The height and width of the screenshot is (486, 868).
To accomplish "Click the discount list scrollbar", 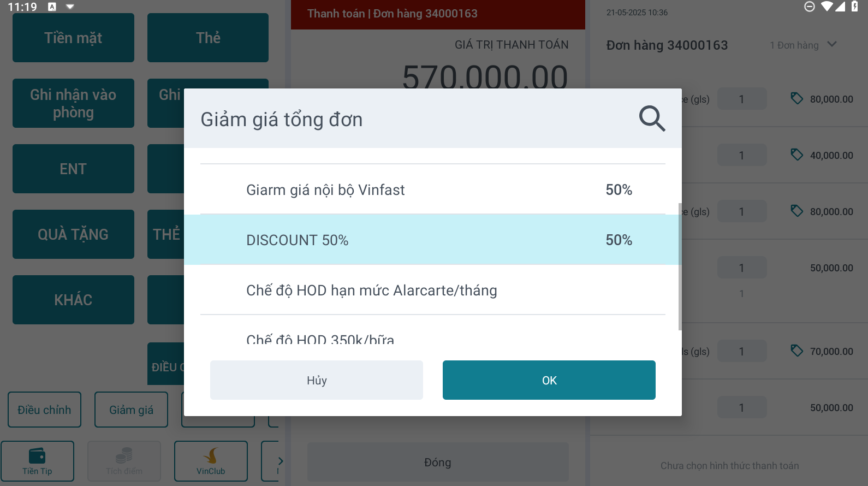I will click(x=680, y=266).
